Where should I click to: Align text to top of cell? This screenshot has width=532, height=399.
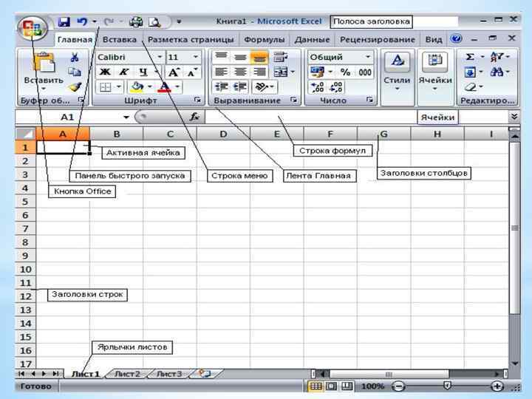coord(221,57)
